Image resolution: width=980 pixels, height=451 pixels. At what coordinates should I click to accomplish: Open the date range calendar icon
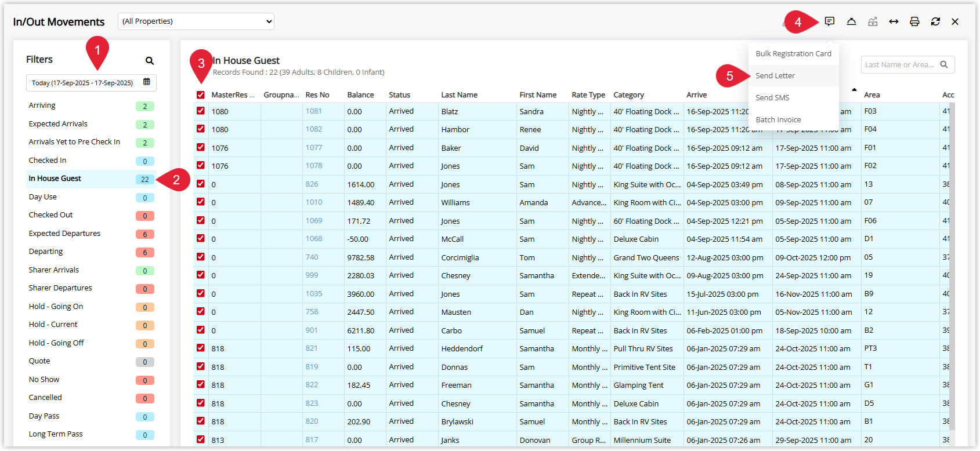(147, 82)
